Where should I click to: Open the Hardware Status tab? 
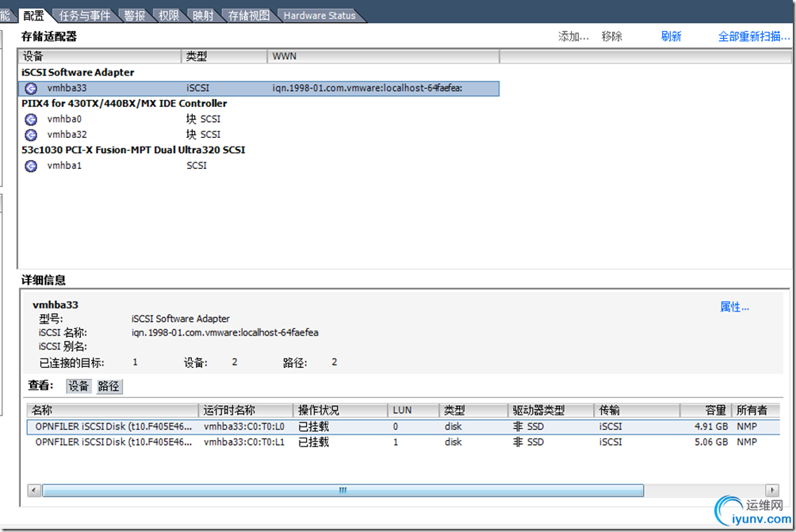320,16
